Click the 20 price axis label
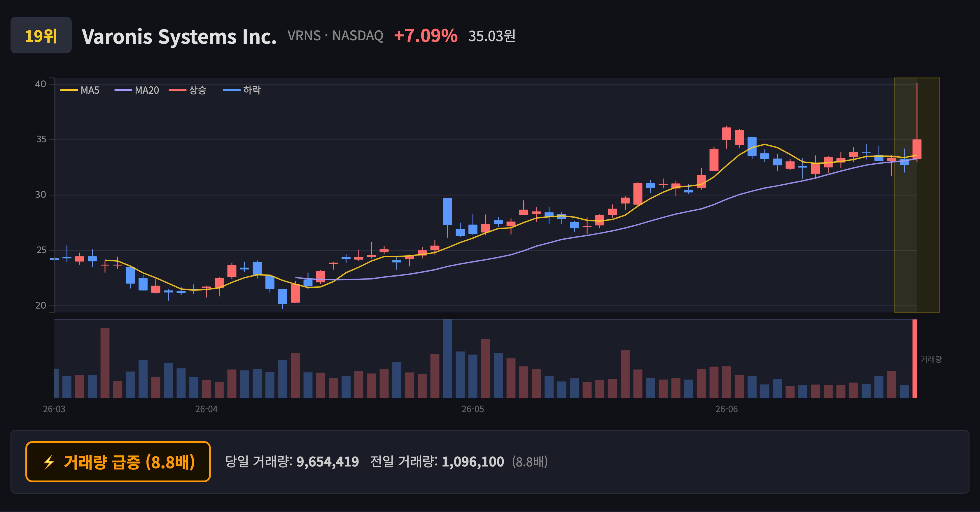 click(40, 305)
